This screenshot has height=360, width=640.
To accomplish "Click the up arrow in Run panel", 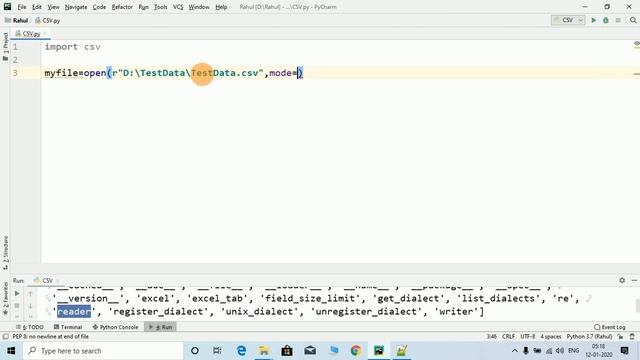I will [x=30, y=293].
